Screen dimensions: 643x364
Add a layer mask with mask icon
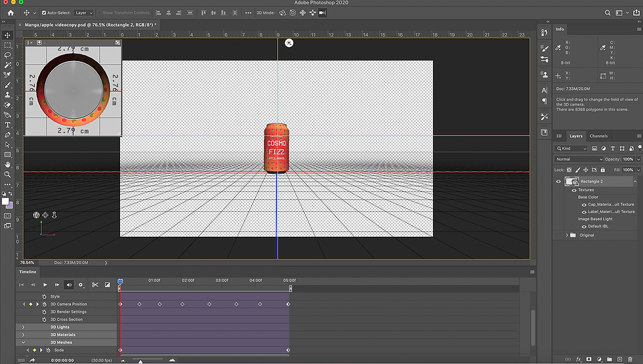pyautogui.click(x=589, y=359)
